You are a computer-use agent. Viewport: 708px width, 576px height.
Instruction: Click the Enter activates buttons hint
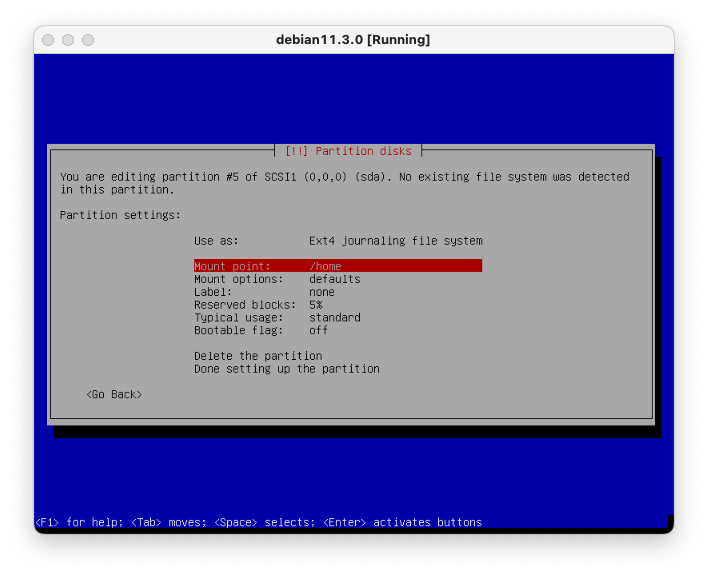[402, 522]
